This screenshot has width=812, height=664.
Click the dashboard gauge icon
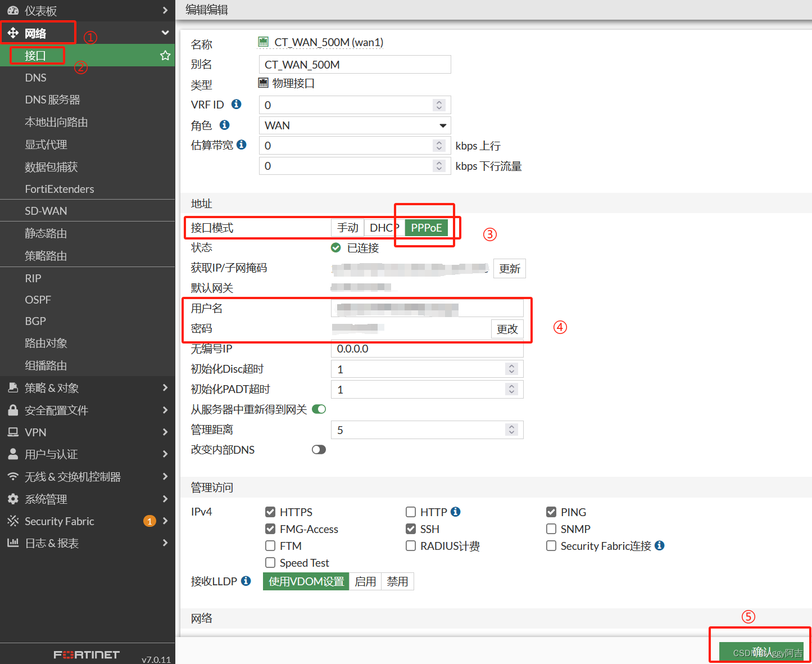click(x=13, y=11)
